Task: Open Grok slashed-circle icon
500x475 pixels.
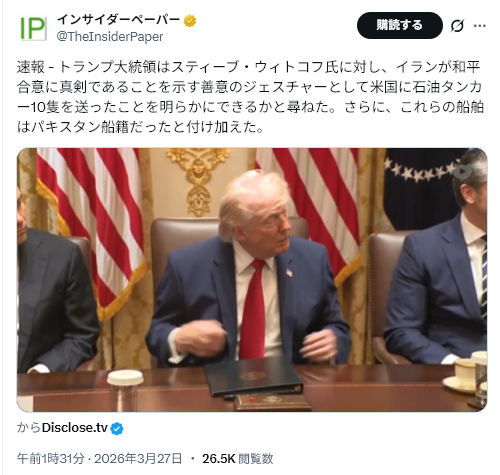Action: pos(457,26)
